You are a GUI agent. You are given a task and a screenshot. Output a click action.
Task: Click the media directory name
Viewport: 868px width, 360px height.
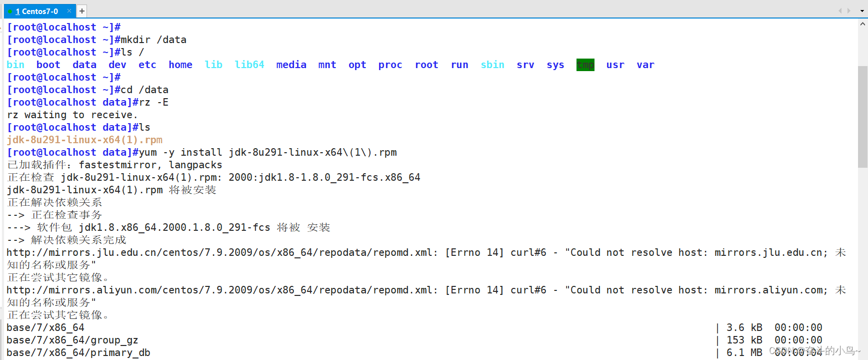click(291, 65)
